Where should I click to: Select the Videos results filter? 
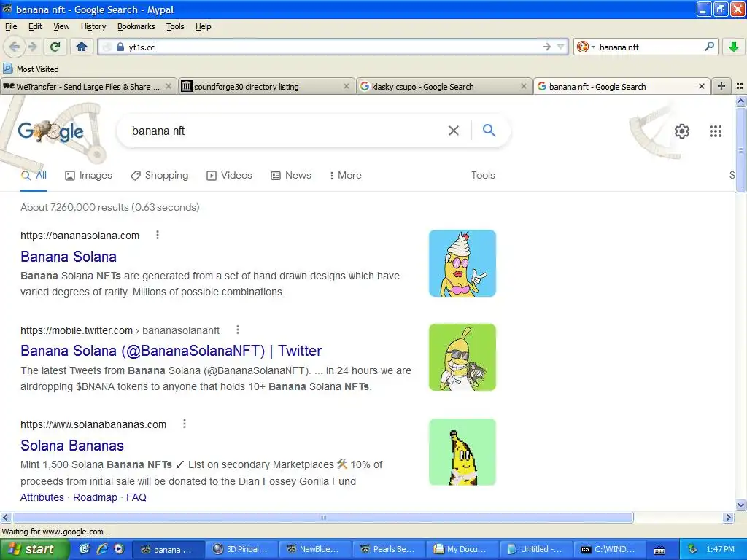[x=230, y=175]
